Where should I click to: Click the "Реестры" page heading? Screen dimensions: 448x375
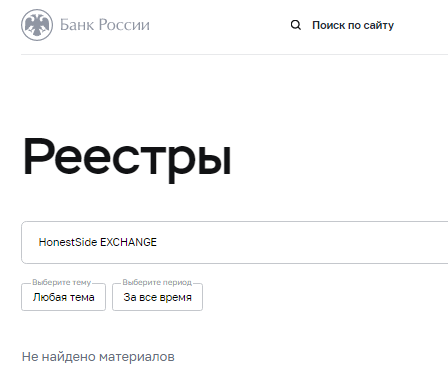(127, 158)
